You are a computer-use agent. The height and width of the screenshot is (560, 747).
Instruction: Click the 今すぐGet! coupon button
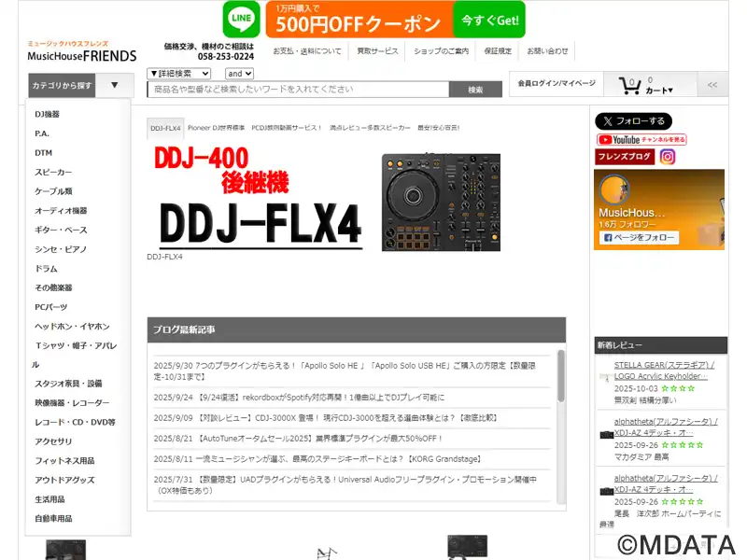tap(489, 20)
